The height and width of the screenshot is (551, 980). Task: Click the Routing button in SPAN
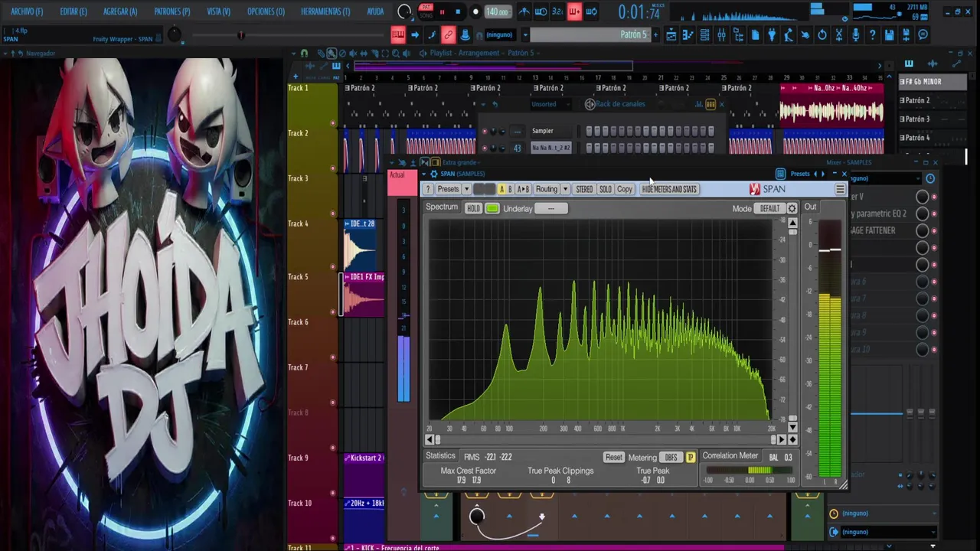(547, 189)
